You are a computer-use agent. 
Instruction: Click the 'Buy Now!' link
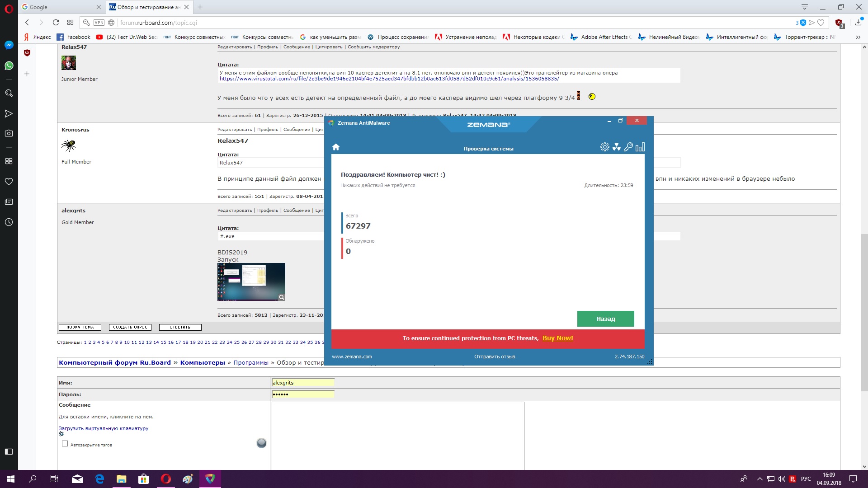pyautogui.click(x=557, y=338)
